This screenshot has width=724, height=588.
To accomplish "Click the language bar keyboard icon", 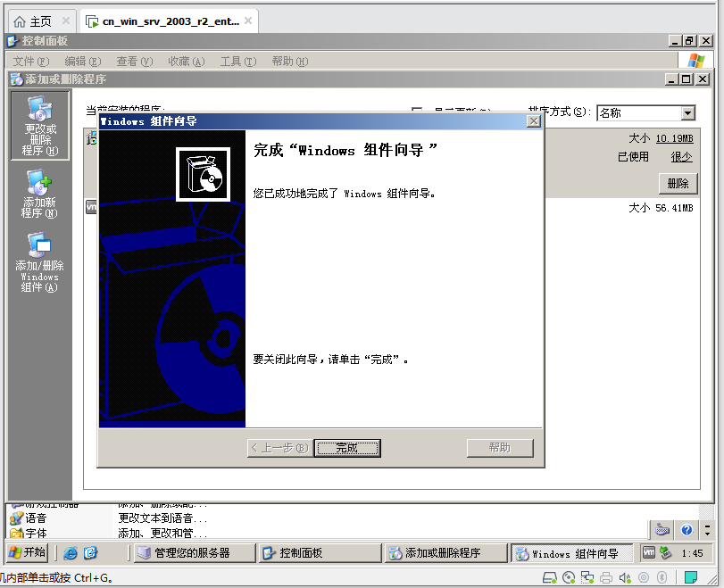I will point(662,530).
